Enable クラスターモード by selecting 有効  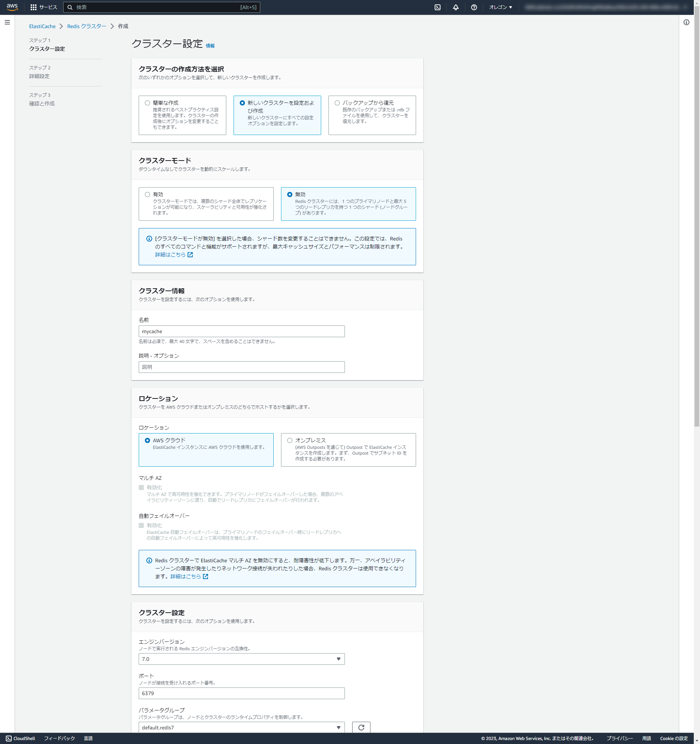click(x=147, y=194)
